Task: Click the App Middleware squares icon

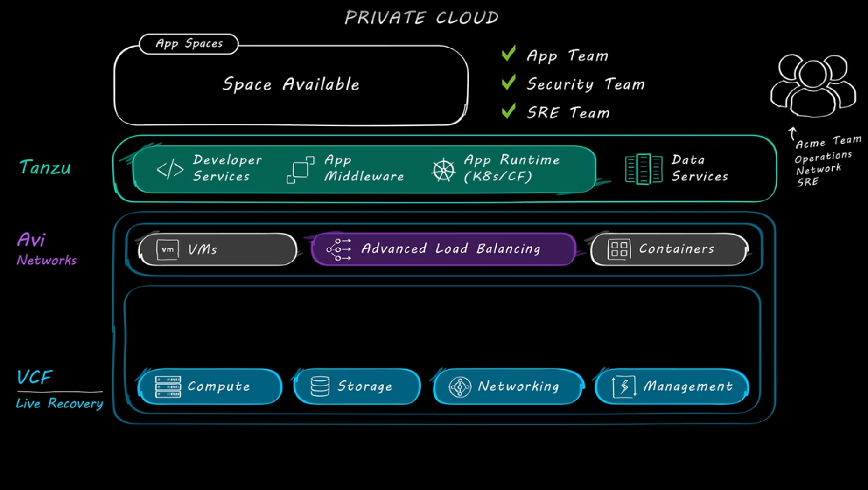Action: pyautogui.click(x=300, y=170)
